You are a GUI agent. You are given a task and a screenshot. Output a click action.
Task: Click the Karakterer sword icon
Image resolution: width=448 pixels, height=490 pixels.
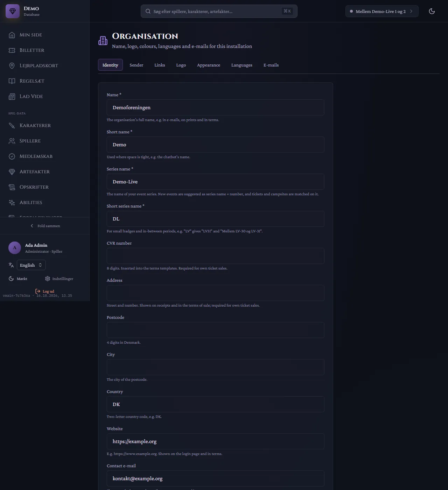[12, 126]
